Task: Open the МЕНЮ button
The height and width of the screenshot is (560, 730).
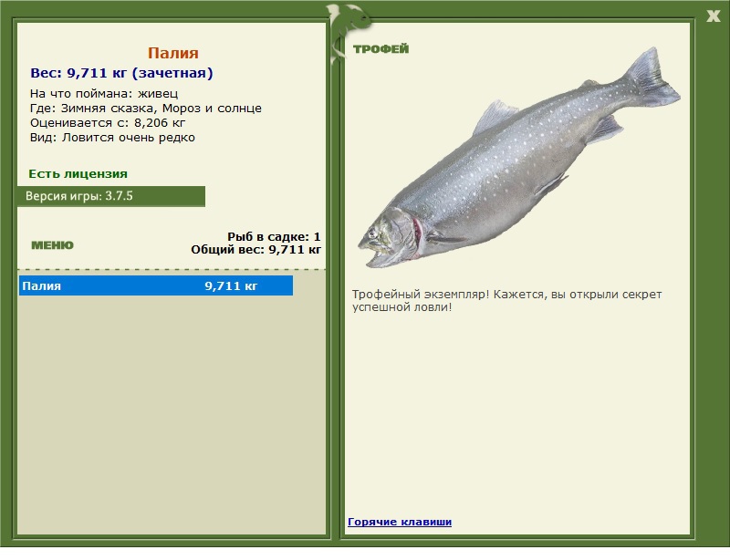Action: pos(52,245)
